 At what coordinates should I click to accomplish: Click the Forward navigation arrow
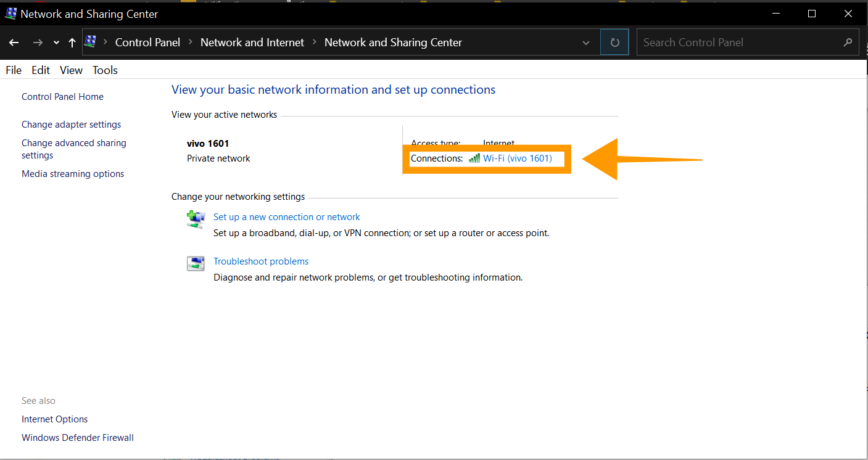tap(38, 43)
